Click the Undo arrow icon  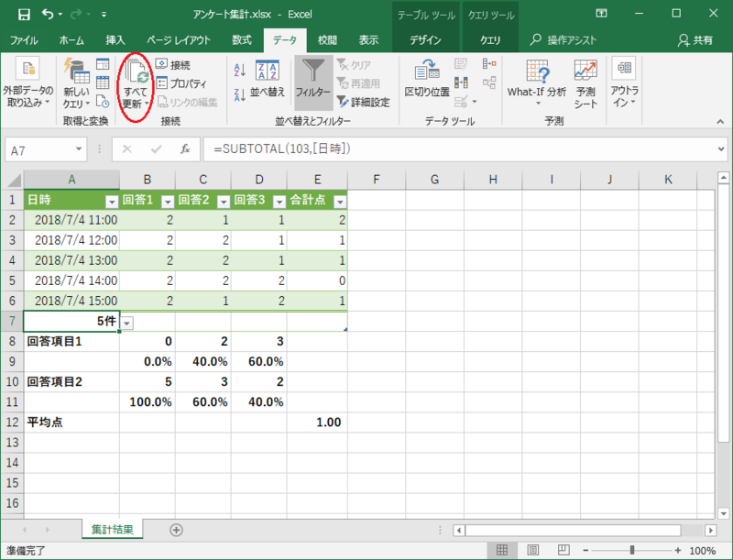(x=48, y=14)
